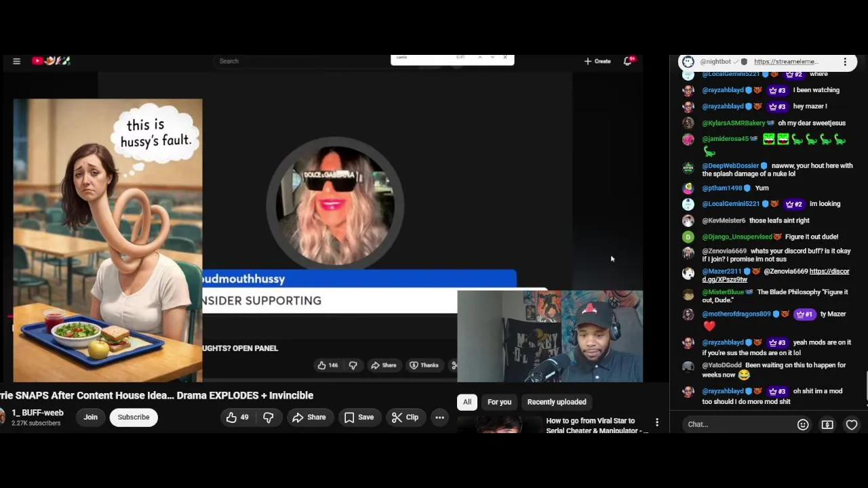Click the @nightbot username in pinned chat

click(715, 62)
